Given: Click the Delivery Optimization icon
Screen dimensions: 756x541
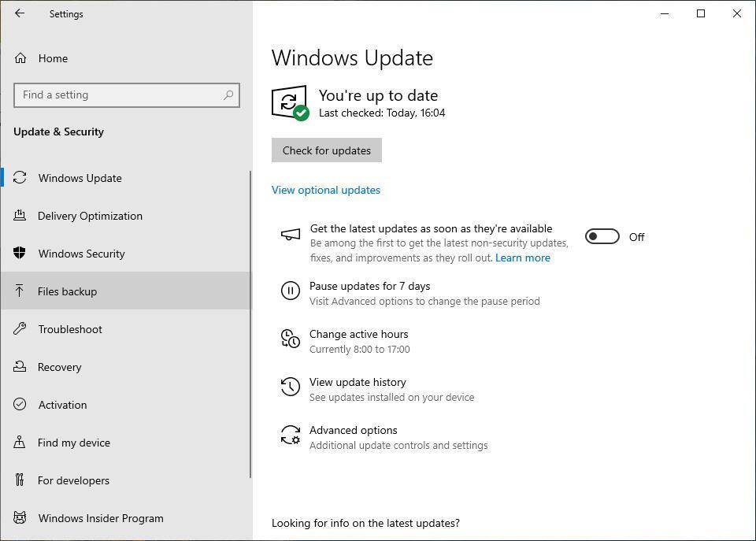Looking at the screenshot, I should 20,216.
